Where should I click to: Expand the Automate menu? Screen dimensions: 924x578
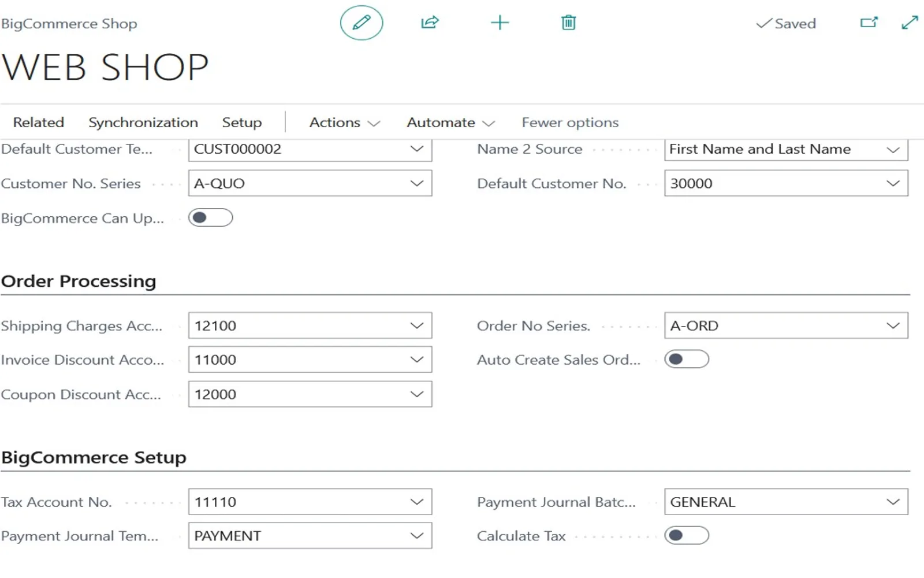tap(451, 123)
